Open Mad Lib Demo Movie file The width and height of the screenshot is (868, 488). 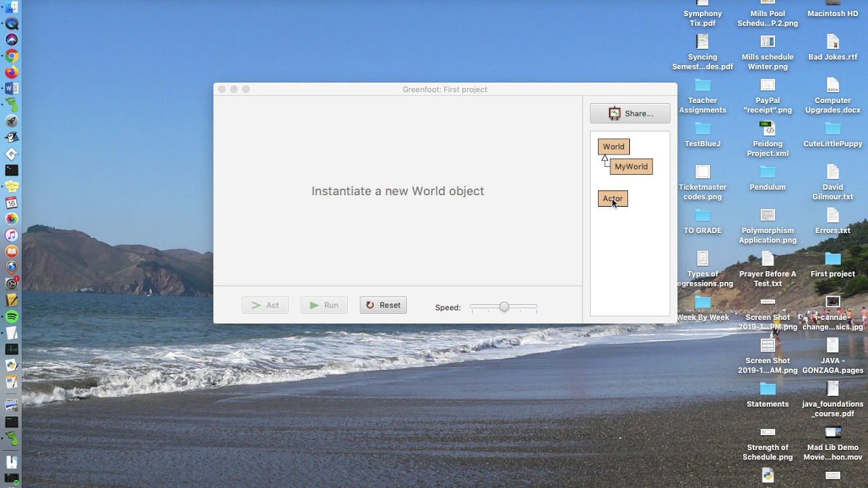pyautogui.click(x=833, y=443)
